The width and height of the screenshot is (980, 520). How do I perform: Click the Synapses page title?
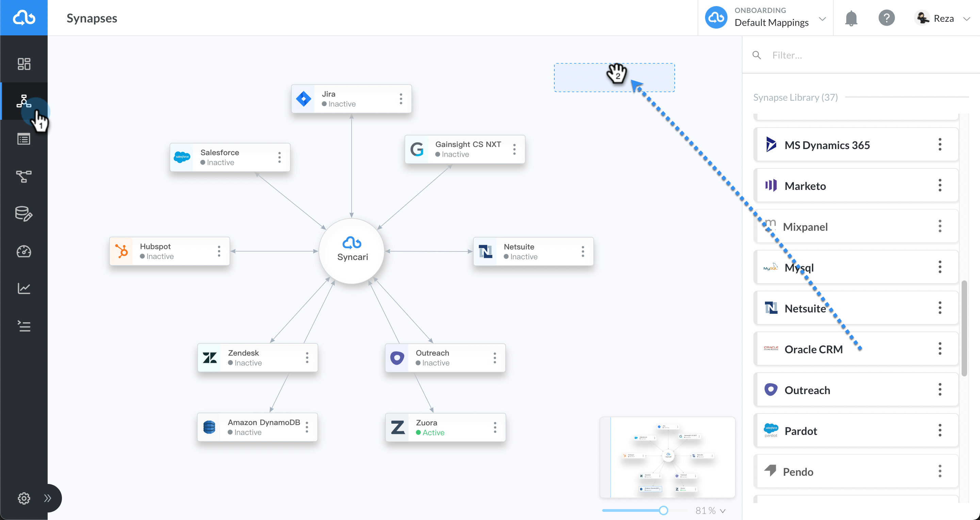pos(92,18)
